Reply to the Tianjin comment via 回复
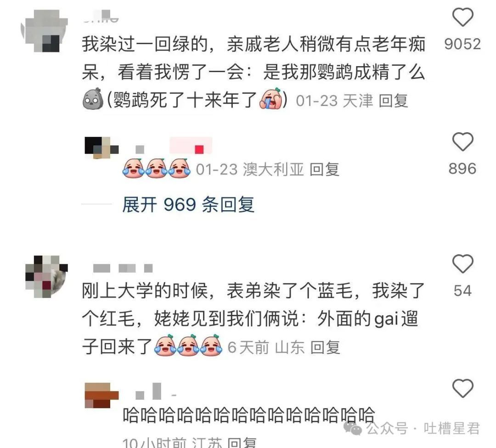The width and height of the screenshot is (496, 448). [393, 101]
